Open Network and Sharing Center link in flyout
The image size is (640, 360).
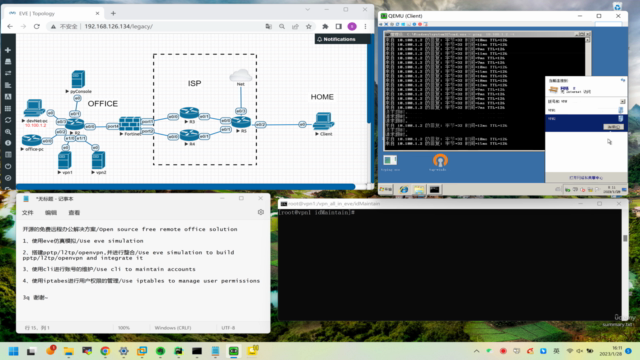click(586, 178)
